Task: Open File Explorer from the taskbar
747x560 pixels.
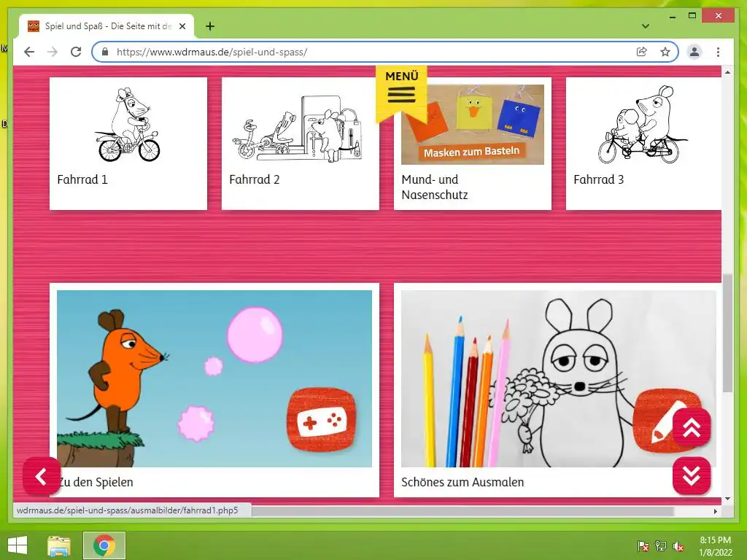Action: 59,545
